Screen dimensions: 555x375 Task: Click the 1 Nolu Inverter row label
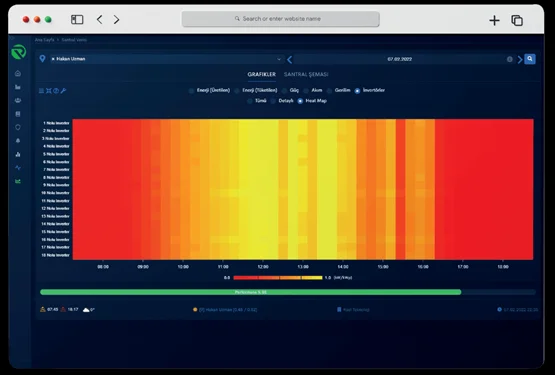pyautogui.click(x=56, y=123)
